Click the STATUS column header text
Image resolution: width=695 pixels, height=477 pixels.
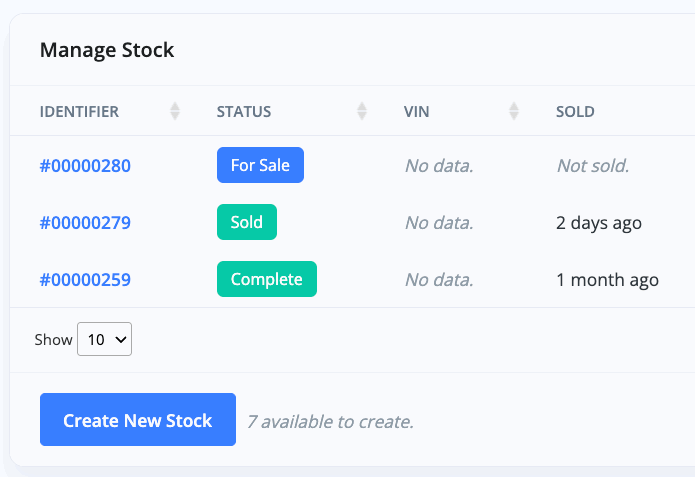tap(243, 111)
